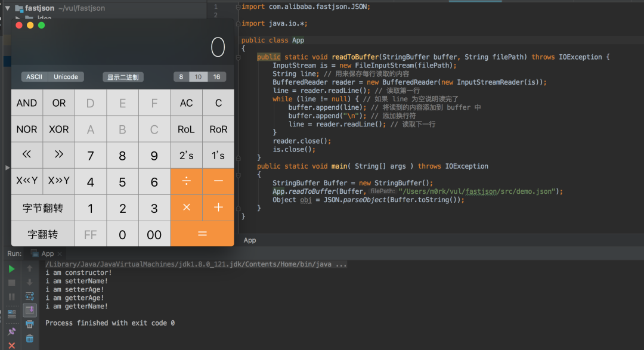
Task: Click the Pause output icon in Run panel
Action: pos(12,296)
